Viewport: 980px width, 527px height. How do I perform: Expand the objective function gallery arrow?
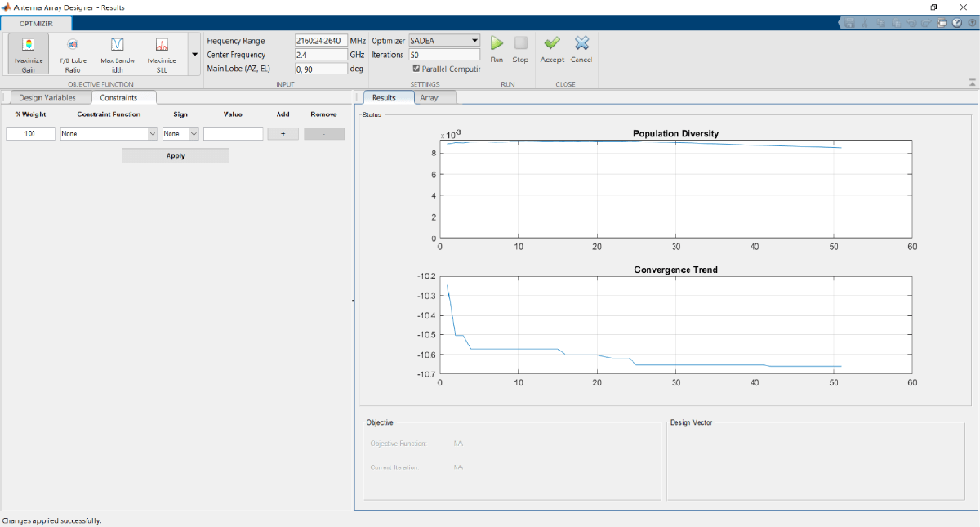coord(194,55)
